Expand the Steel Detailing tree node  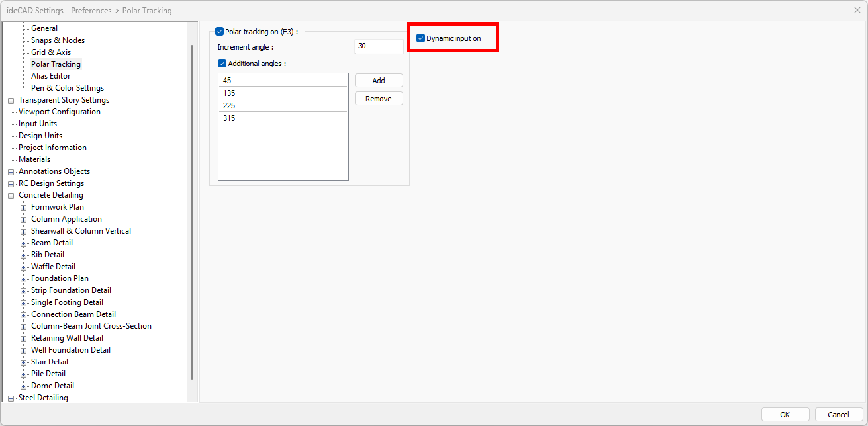point(11,398)
